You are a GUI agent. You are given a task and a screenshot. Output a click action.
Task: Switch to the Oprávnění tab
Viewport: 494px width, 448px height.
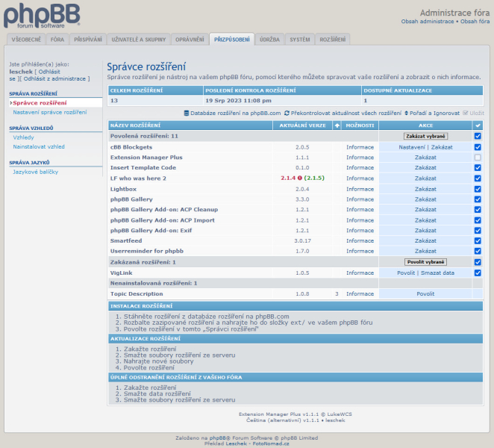(190, 40)
